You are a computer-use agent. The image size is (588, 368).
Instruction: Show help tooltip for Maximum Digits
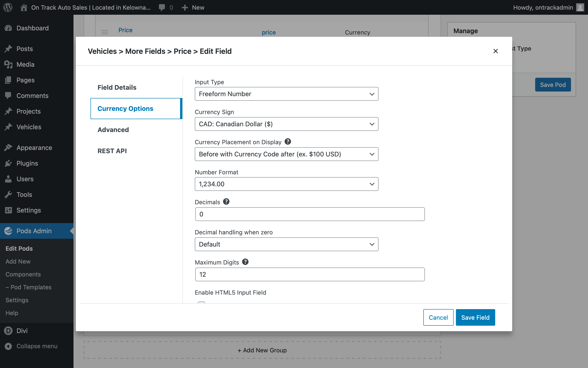[245, 262]
